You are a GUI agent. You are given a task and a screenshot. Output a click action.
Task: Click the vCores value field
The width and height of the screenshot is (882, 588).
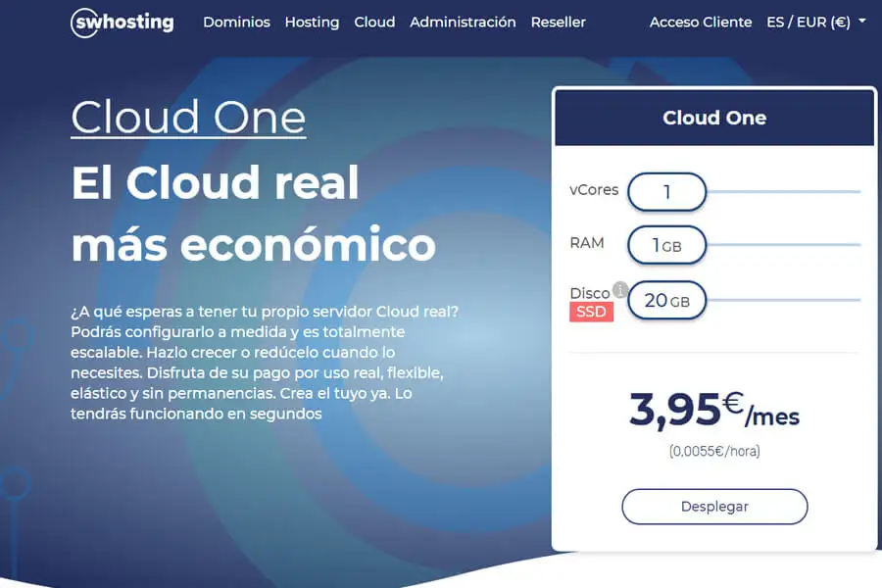[x=666, y=192]
